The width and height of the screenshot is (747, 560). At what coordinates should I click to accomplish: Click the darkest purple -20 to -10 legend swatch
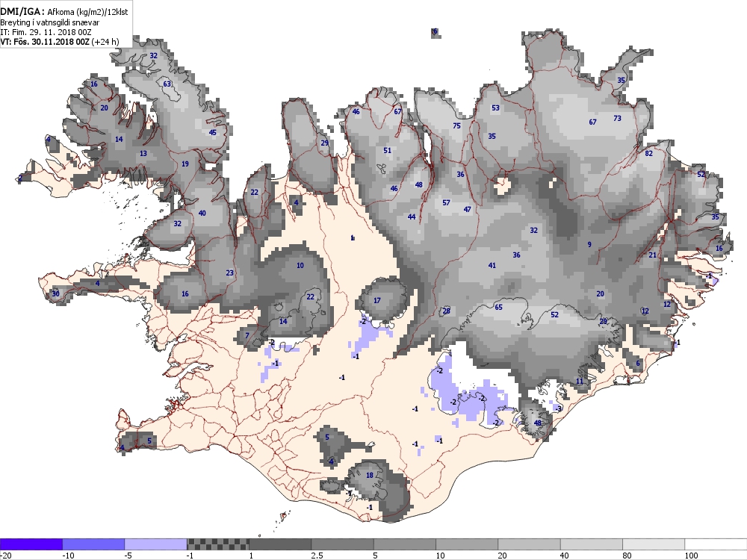pyautogui.click(x=31, y=544)
